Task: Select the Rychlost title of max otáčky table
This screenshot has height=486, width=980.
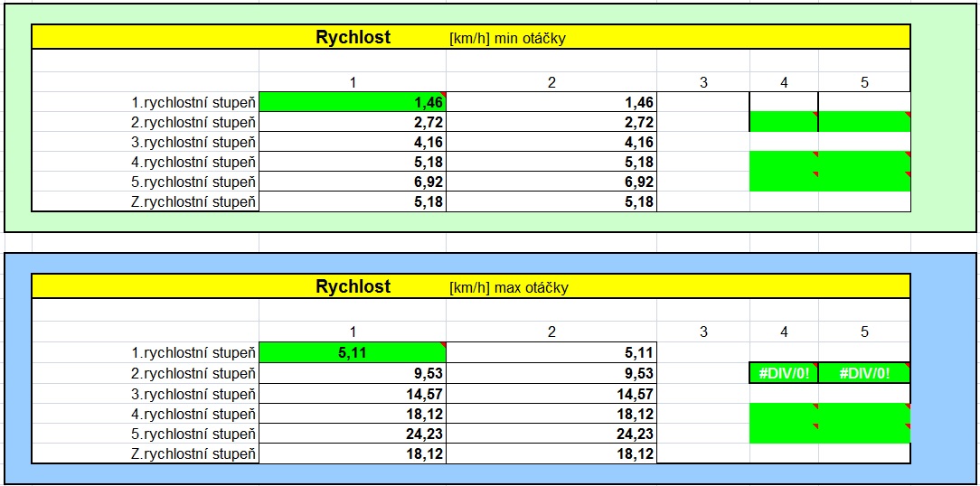Action: pyautogui.click(x=353, y=286)
